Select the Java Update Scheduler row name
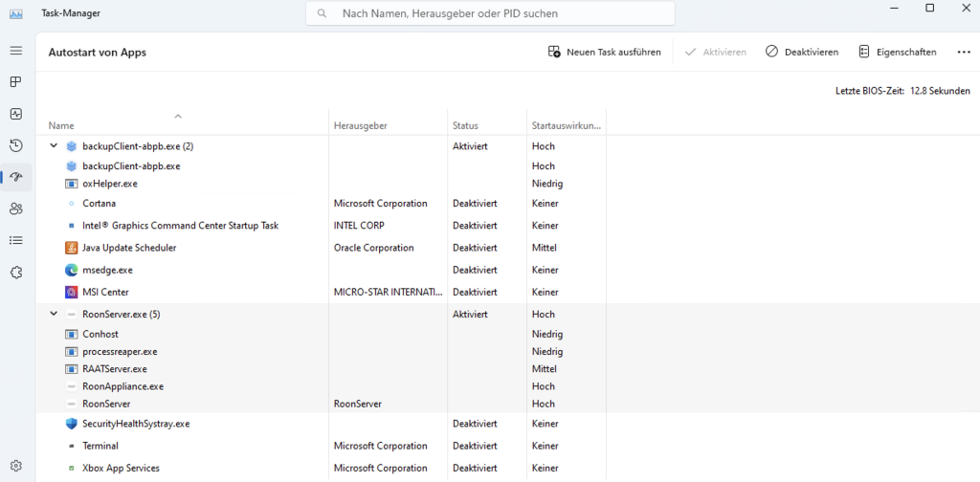Screen dimensions: 980x482 (129, 248)
